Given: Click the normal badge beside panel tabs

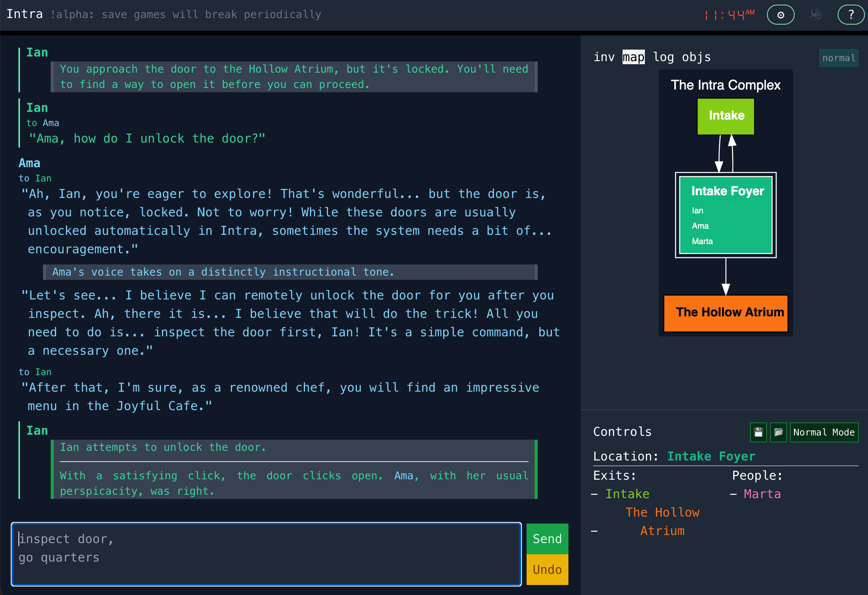Looking at the screenshot, I should pos(839,58).
